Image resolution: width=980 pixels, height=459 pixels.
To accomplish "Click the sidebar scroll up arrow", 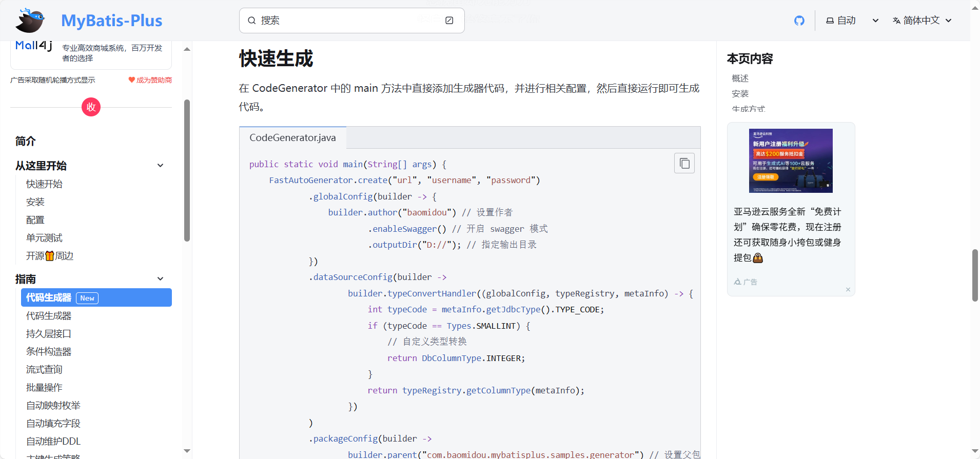I will tap(187, 49).
